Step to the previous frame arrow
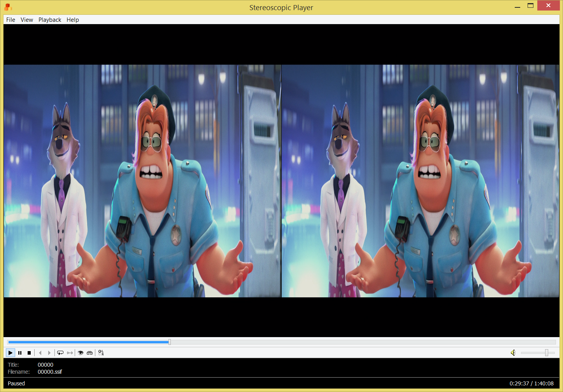 40,353
